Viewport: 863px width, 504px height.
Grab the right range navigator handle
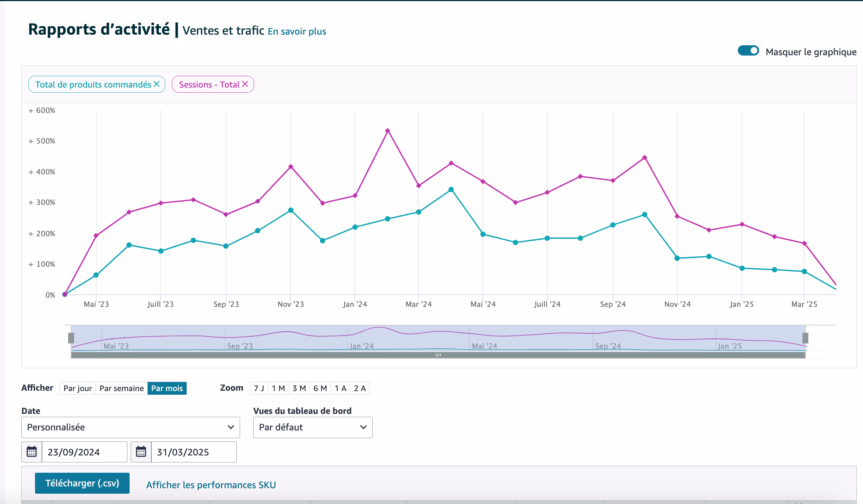[805, 338]
